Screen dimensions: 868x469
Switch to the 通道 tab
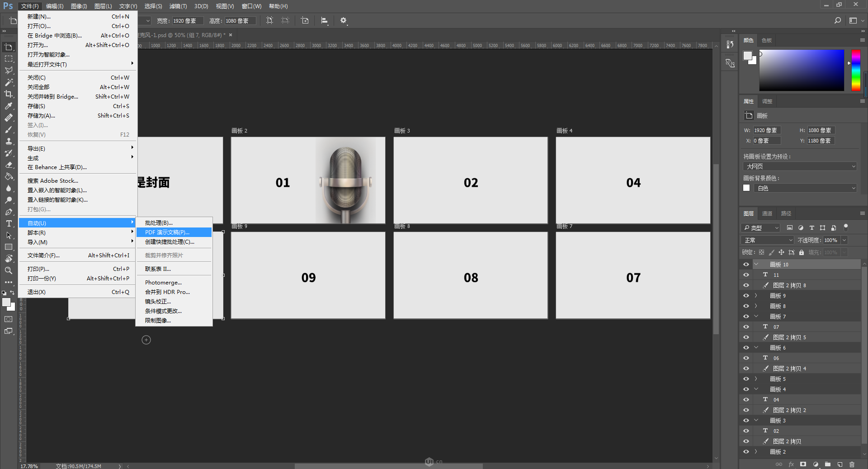point(767,213)
